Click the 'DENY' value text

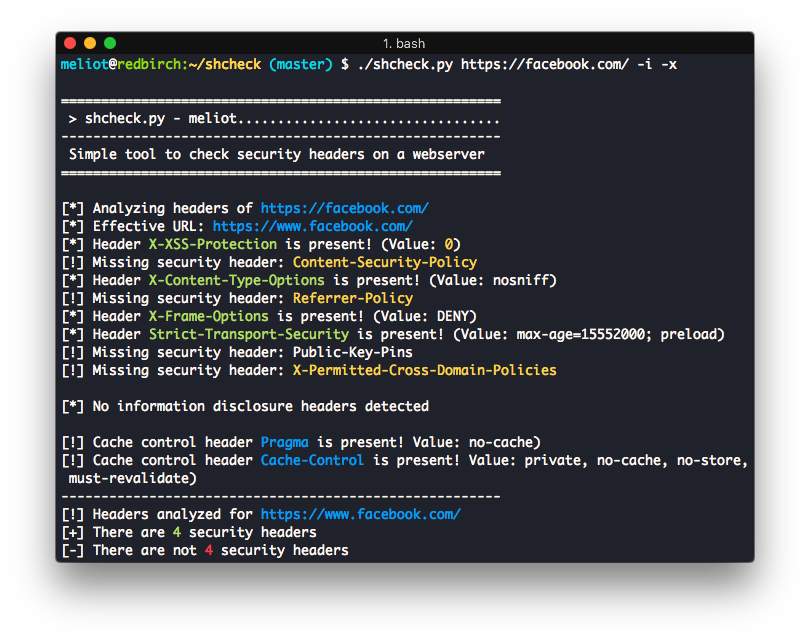(453, 316)
